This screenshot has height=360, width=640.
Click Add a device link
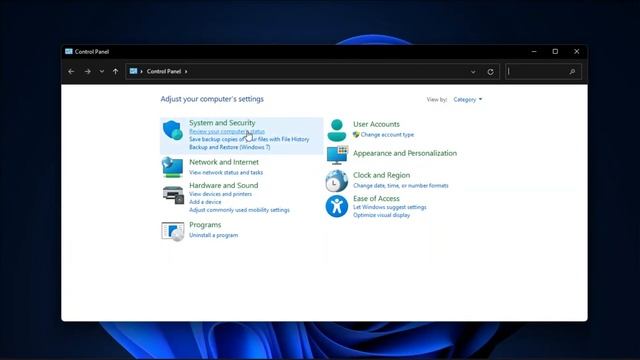[205, 202]
